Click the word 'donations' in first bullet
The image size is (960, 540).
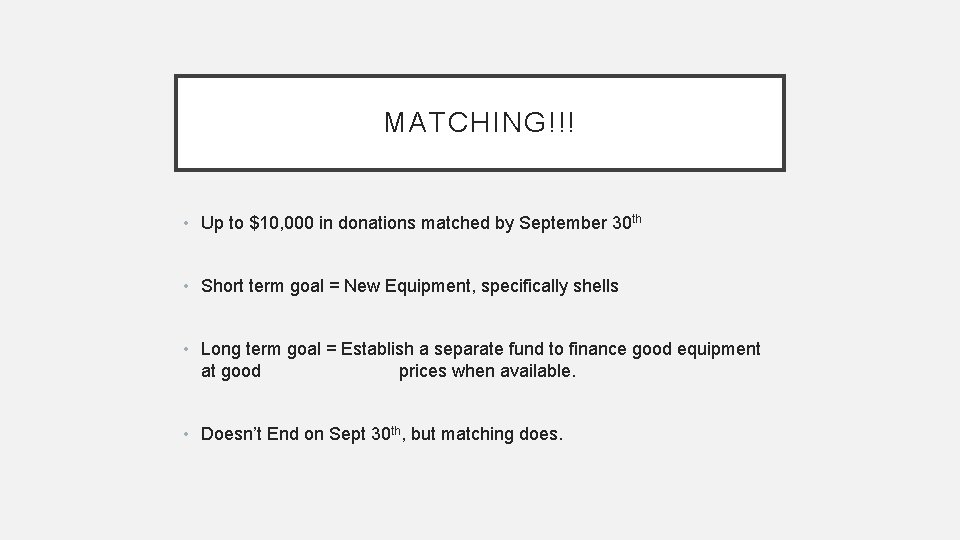pos(380,224)
